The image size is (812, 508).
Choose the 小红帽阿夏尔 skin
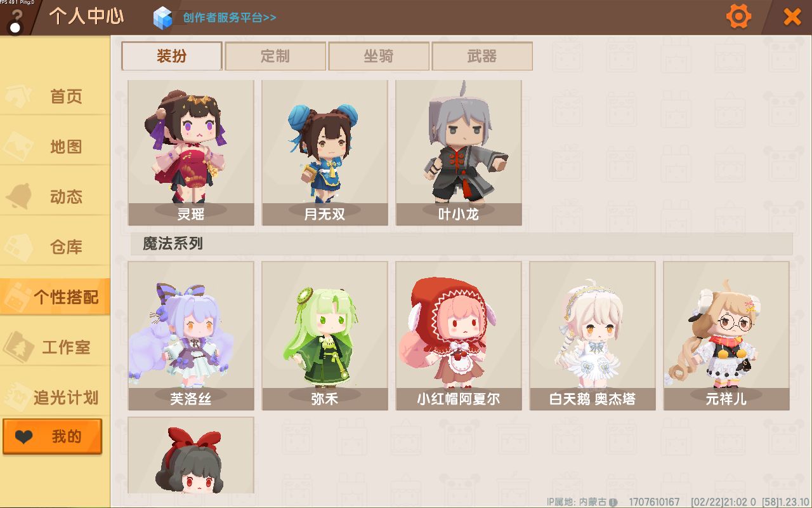459,336
